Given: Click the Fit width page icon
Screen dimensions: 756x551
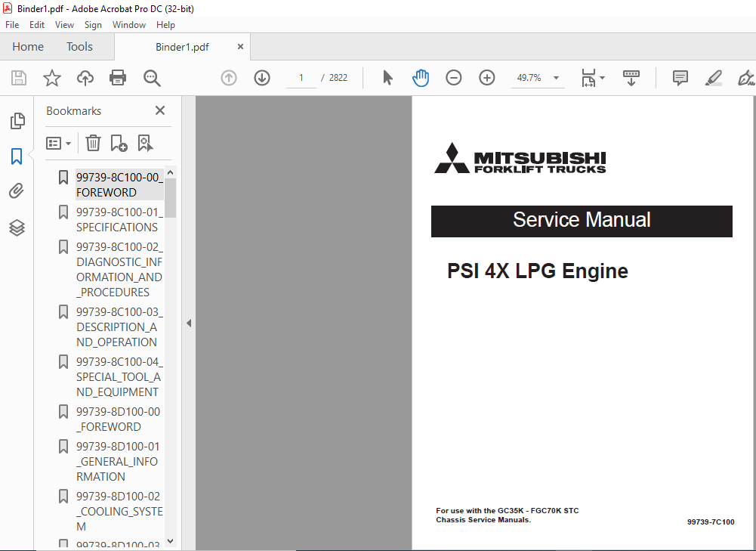Looking at the screenshot, I should coord(588,78).
